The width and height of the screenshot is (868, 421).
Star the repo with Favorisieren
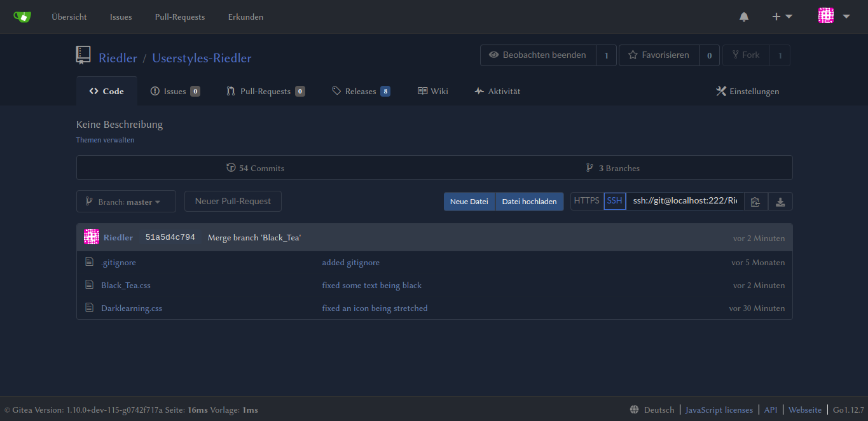pos(659,55)
